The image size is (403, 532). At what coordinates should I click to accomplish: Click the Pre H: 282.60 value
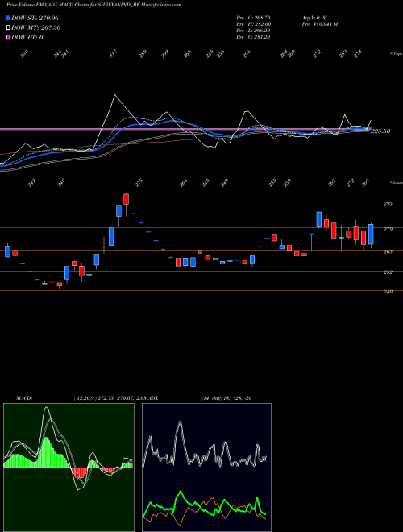point(253,24)
